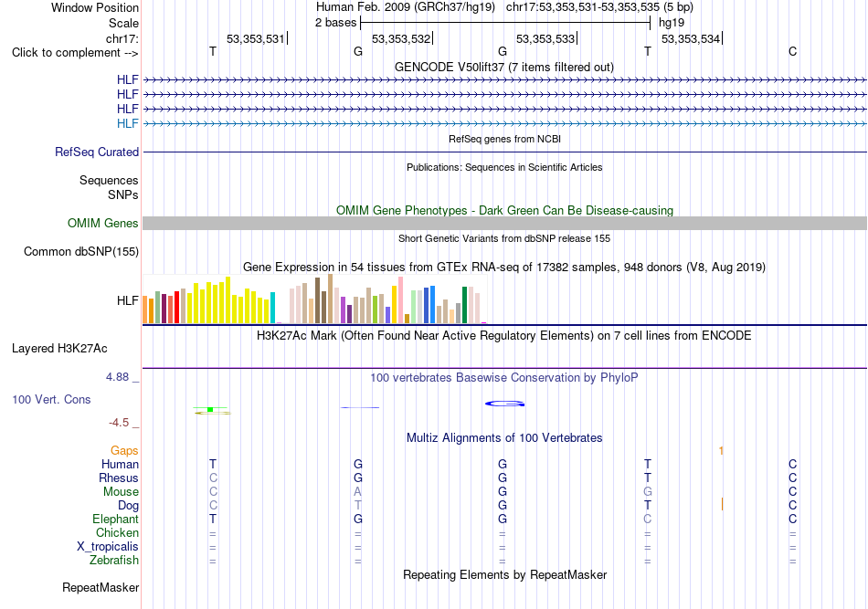
Task: Click the orange Gaps row label
Action: pos(124,451)
